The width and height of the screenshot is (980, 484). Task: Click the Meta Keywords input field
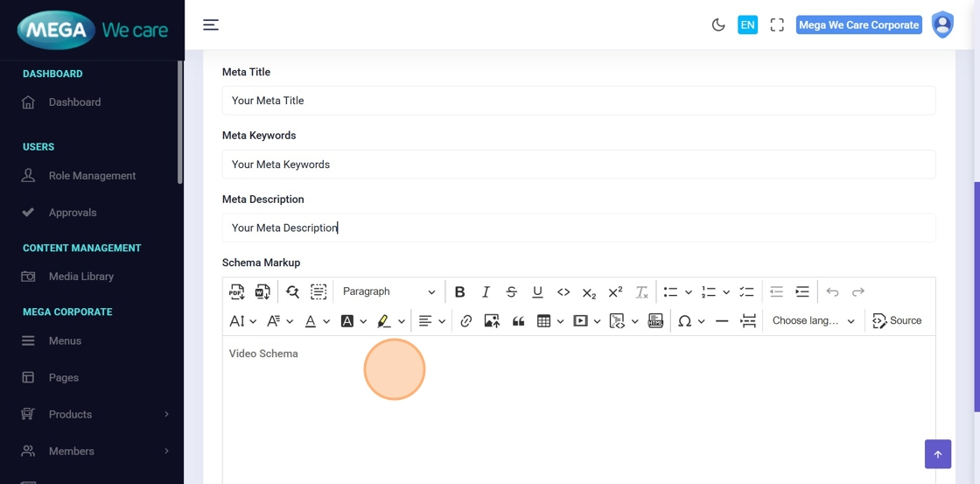[x=578, y=165]
